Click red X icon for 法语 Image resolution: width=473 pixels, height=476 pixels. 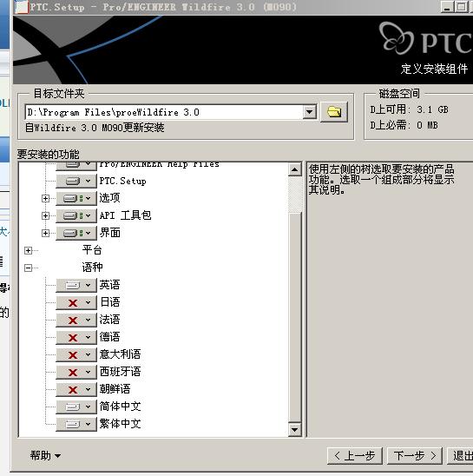pos(73,320)
